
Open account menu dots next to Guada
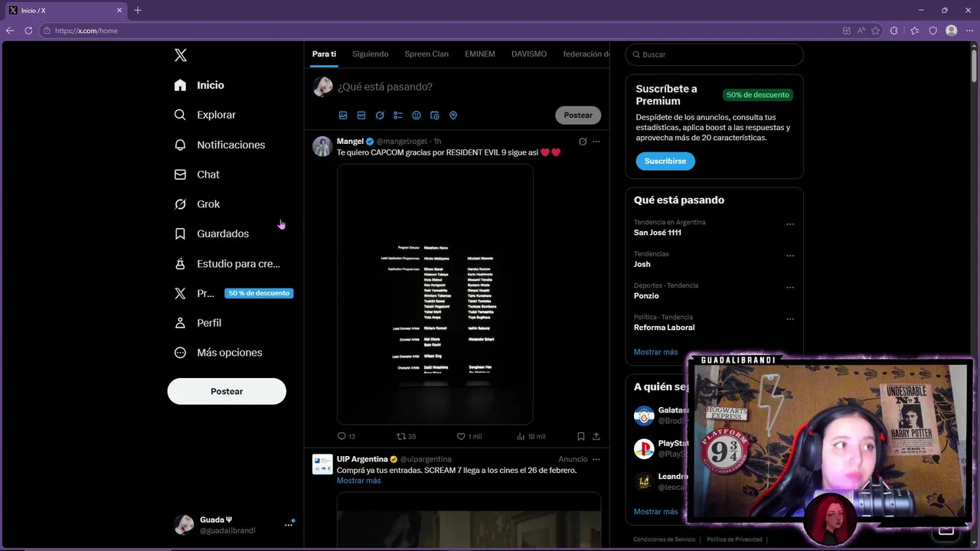coord(289,525)
